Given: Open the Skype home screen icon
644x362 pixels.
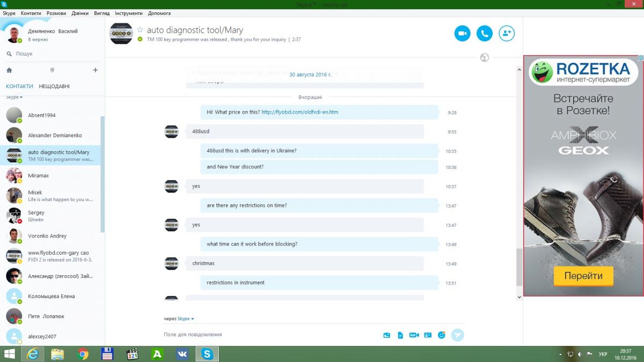Looking at the screenshot, I should [x=9, y=70].
